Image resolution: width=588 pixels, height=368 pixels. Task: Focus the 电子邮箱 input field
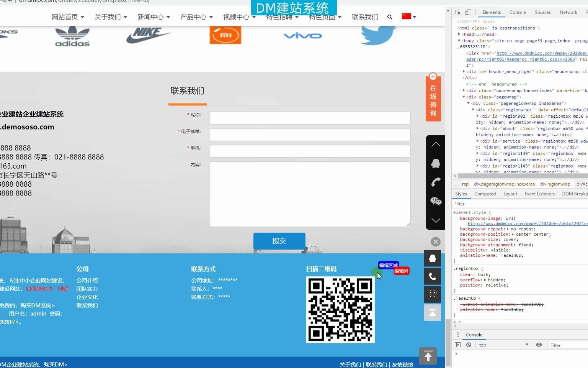(x=310, y=135)
